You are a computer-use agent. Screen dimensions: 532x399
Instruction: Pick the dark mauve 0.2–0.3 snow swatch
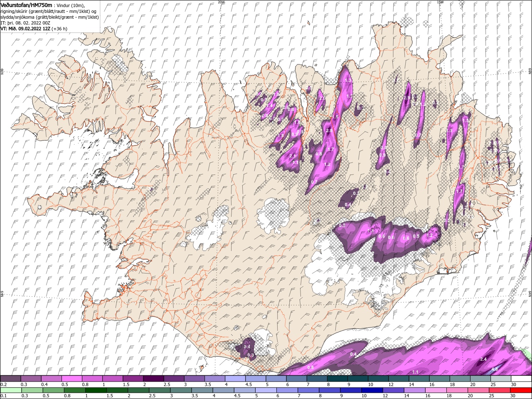click(x=10, y=379)
